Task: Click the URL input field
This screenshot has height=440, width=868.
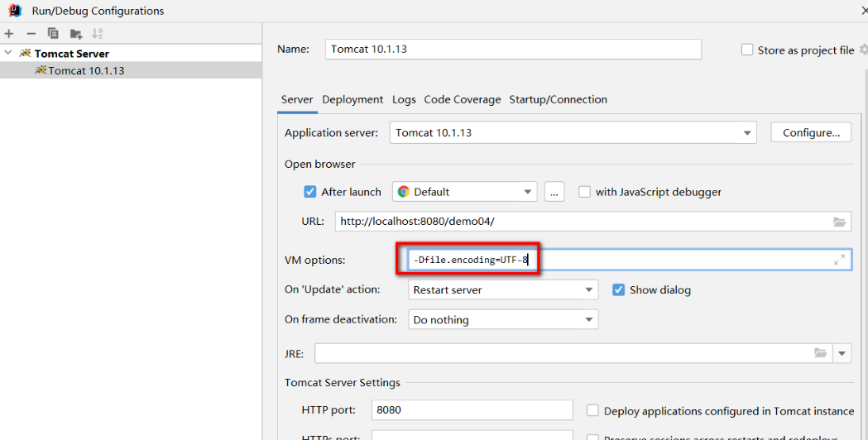Action: point(593,222)
